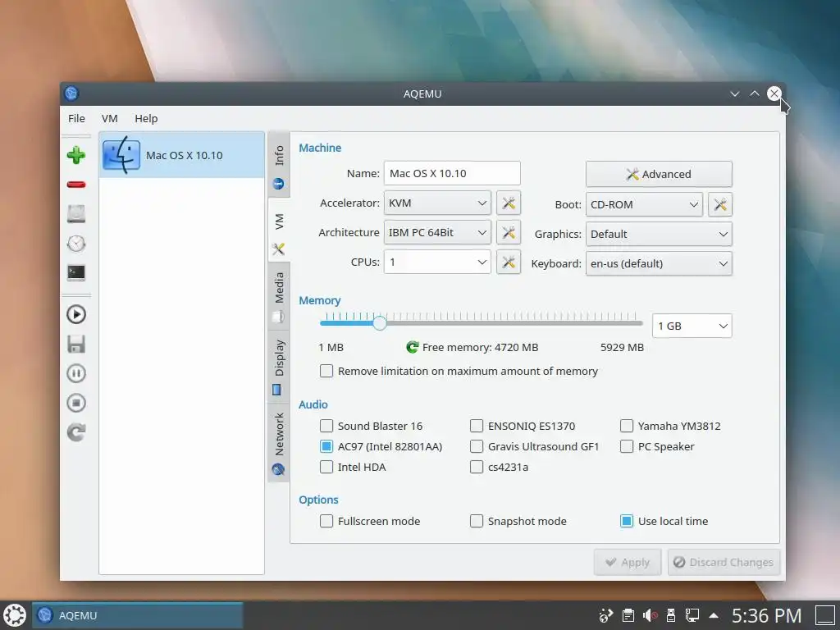
Task: Select the VM vertical tab
Action: pos(279,231)
